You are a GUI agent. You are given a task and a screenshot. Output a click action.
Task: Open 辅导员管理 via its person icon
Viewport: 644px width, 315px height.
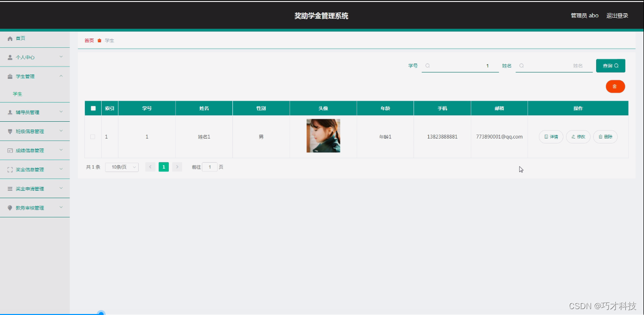(x=10, y=112)
